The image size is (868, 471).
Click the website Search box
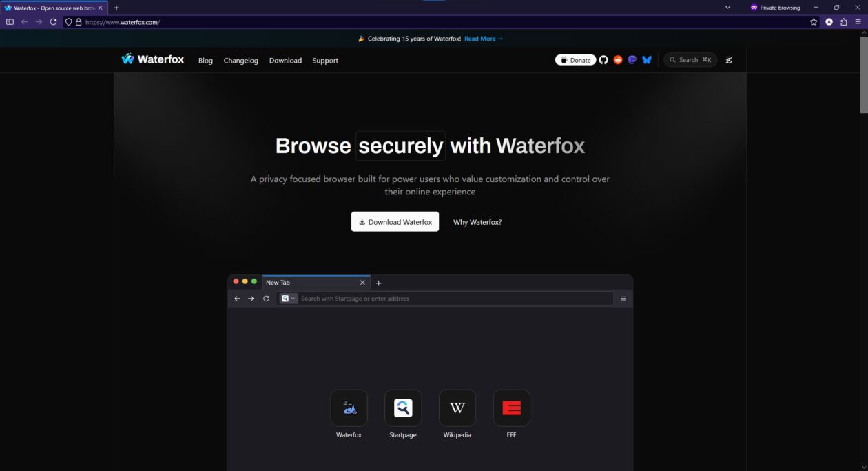pyautogui.click(x=690, y=60)
